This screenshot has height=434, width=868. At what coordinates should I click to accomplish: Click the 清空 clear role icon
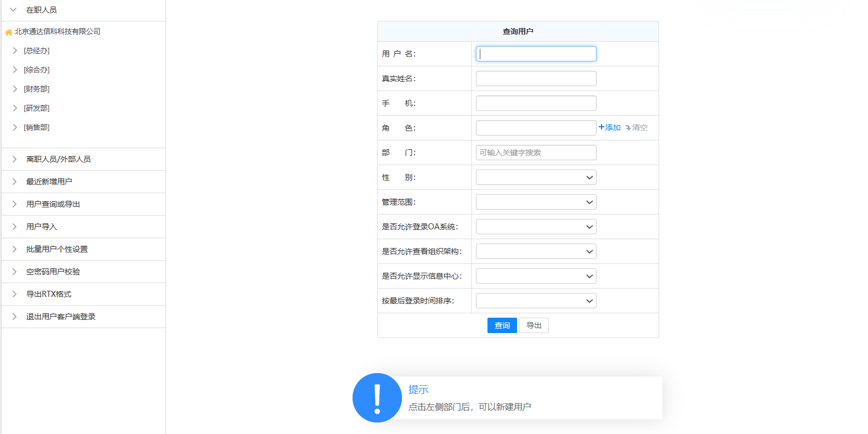pos(628,128)
